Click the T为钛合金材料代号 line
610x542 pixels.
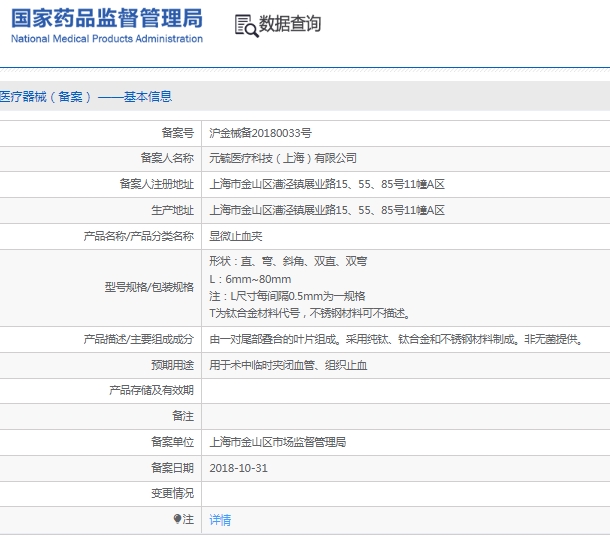(x=310, y=313)
